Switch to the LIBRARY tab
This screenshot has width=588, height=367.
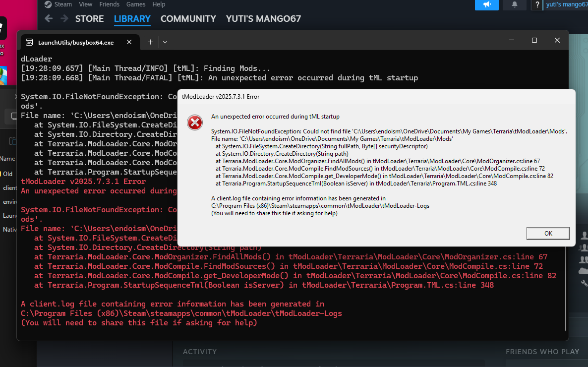(132, 19)
